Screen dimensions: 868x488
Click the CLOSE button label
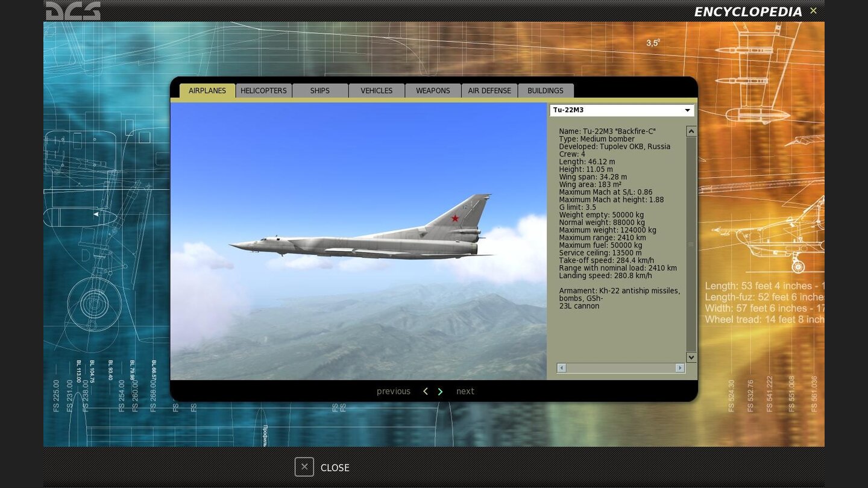(335, 468)
